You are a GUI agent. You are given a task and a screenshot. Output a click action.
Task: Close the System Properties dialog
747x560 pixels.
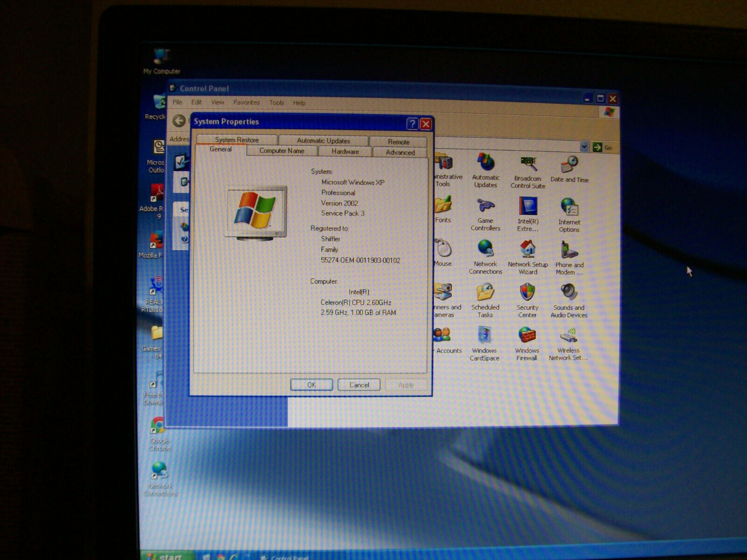426,124
